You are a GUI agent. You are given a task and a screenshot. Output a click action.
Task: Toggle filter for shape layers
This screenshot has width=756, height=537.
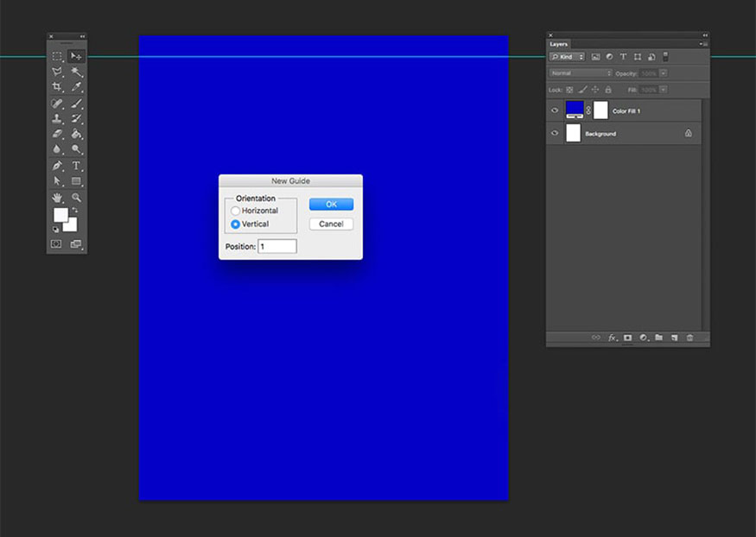638,57
